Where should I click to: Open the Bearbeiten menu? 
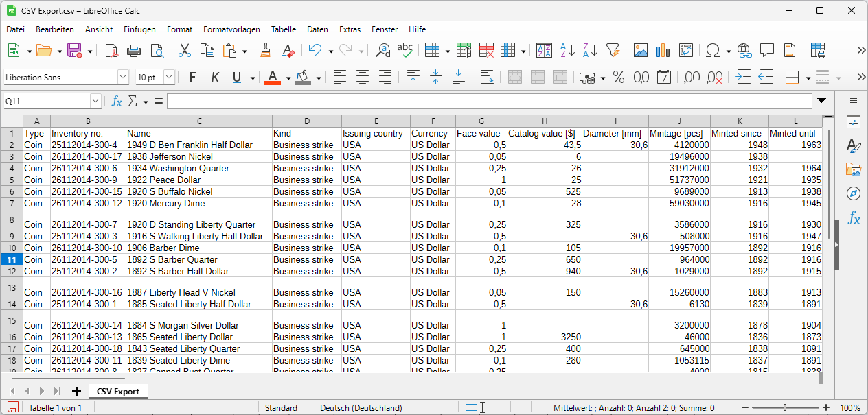click(x=55, y=29)
